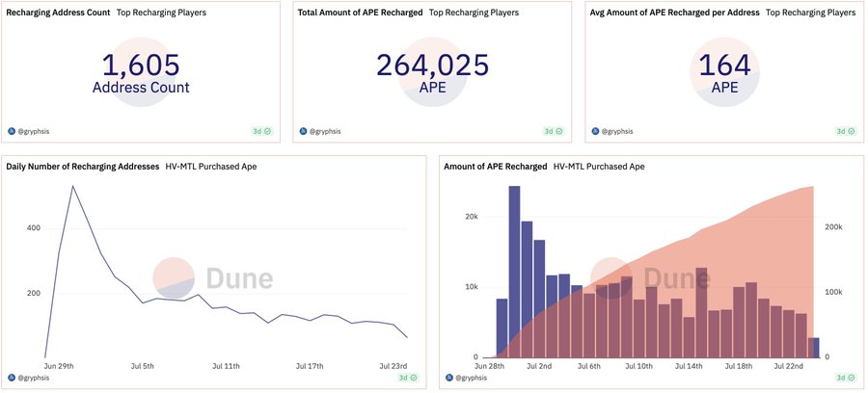Click the Jul 14th x-axis label

[x=690, y=366]
